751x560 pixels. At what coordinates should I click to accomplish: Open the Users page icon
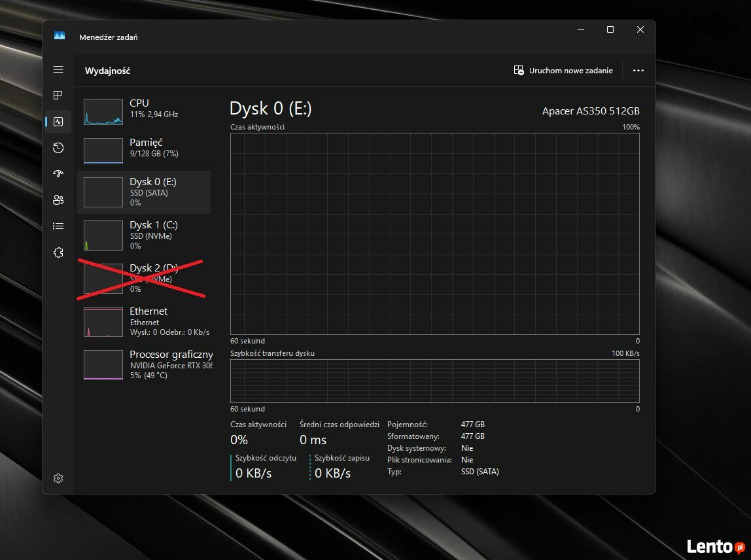pos(58,200)
